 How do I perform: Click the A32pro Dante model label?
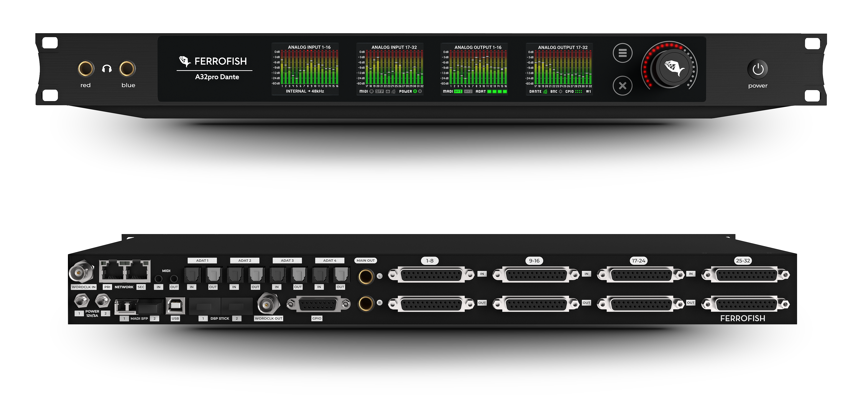point(217,77)
